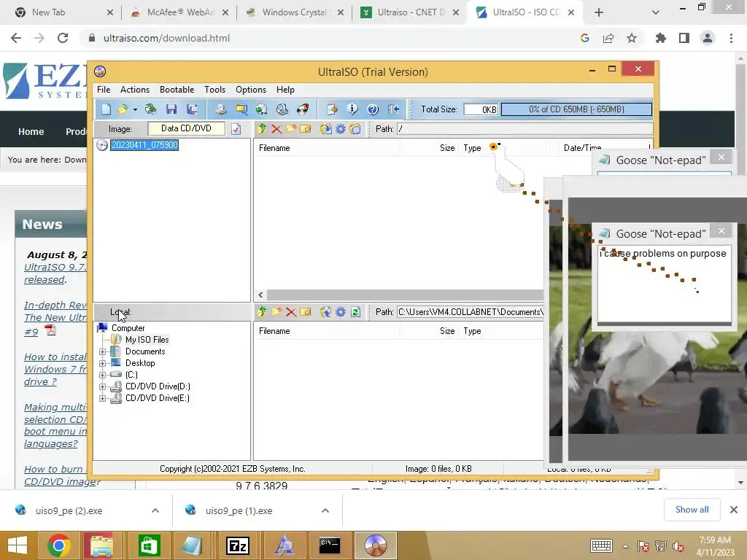The width and height of the screenshot is (747, 560).
Task: Click the horizontal scrollbar left arrow
Action: coord(260,295)
